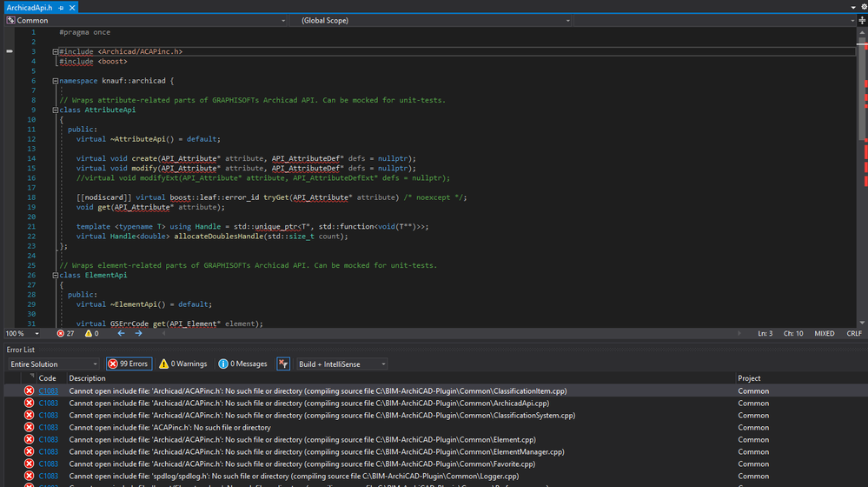Click the CRLF line ending indicator

click(x=853, y=333)
